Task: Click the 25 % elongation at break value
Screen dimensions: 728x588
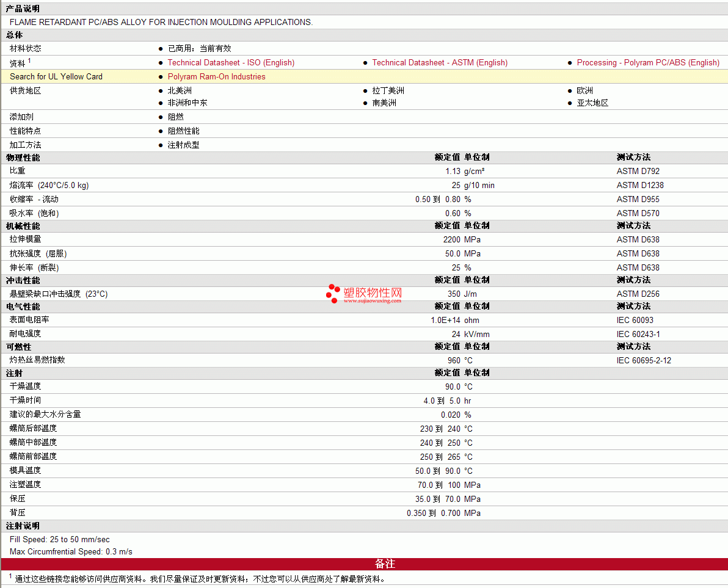Action: coord(461,267)
